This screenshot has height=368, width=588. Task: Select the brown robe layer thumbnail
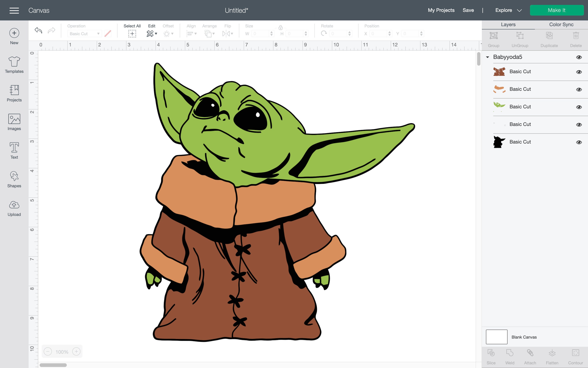click(x=499, y=72)
